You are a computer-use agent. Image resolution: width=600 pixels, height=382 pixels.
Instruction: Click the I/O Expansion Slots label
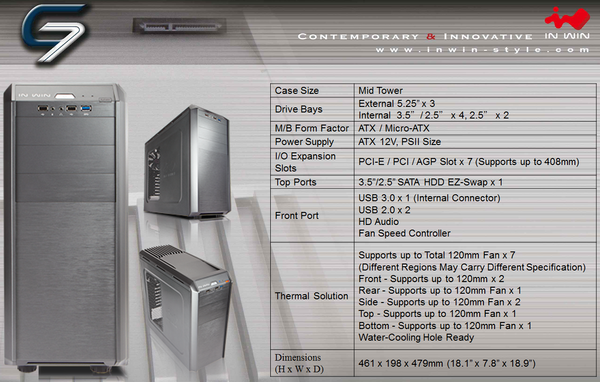tap(305, 162)
